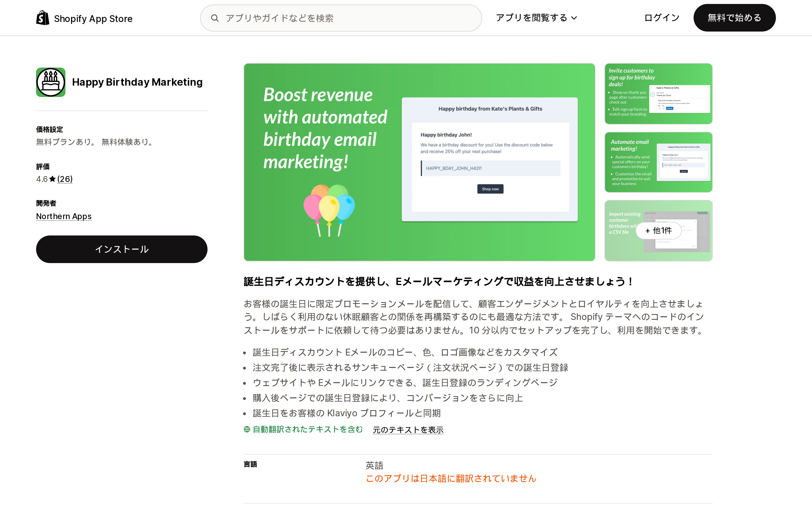This screenshot has height=507, width=812.
Task: Open the Automate email marketing thumbnail
Action: pyautogui.click(x=658, y=162)
